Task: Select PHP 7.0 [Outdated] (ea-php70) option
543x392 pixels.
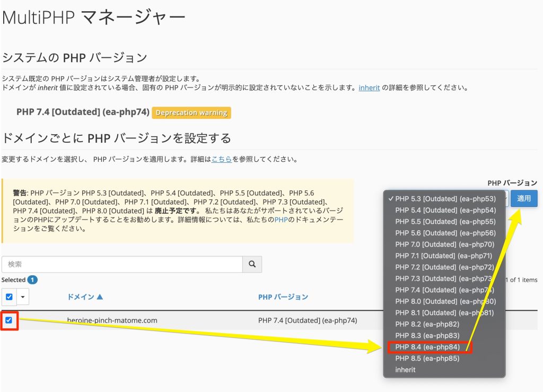Action: [x=444, y=245]
